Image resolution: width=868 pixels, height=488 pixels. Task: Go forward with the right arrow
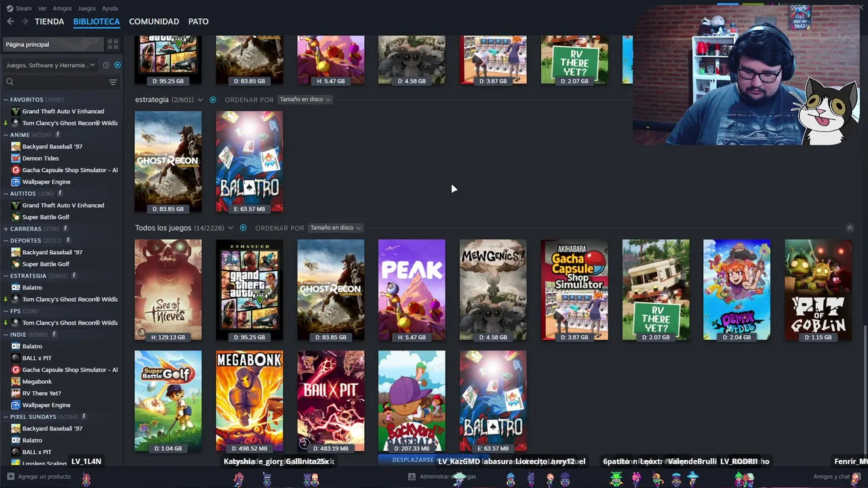[24, 22]
